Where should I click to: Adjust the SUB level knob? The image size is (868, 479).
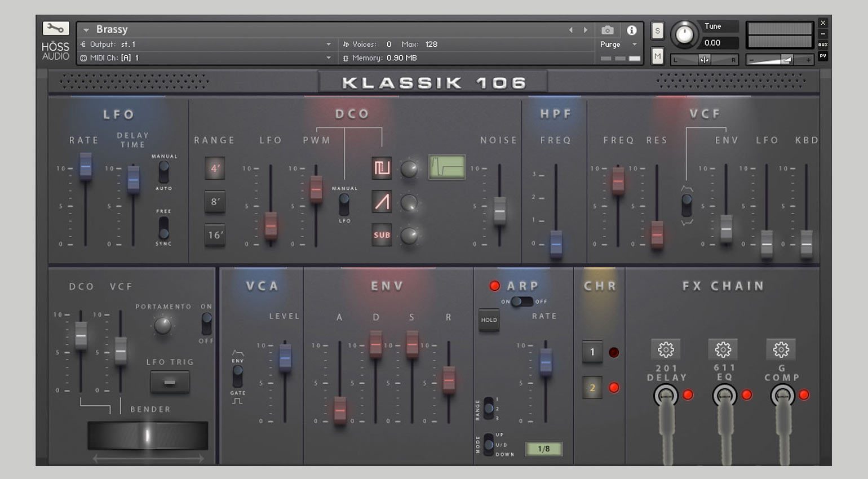[409, 236]
